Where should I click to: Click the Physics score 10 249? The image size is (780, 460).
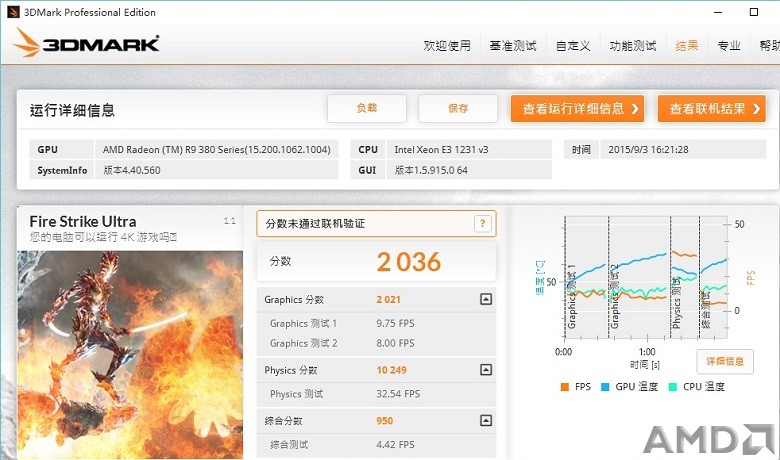[x=391, y=370]
